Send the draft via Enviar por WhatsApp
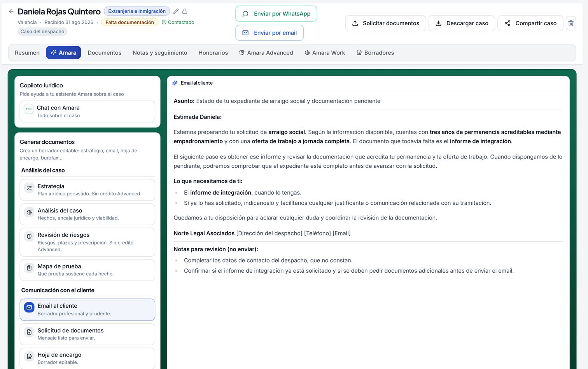Viewport: 588px width, 369px height. [x=276, y=14]
